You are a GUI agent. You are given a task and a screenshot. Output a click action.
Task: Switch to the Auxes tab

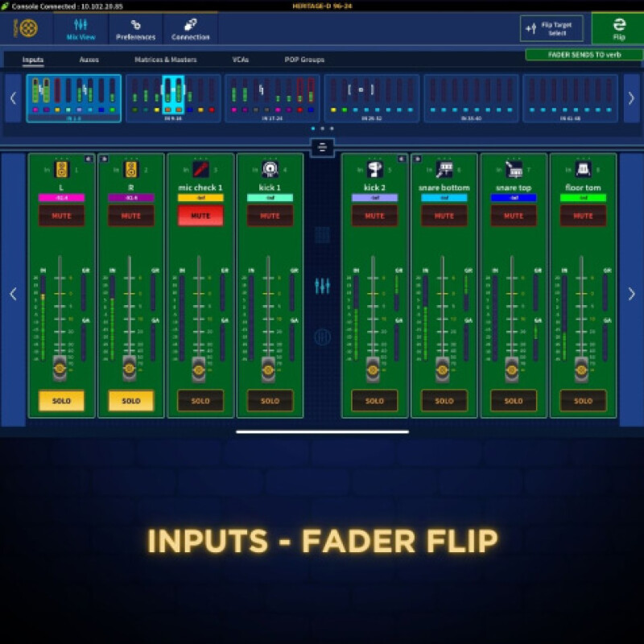[x=89, y=60]
